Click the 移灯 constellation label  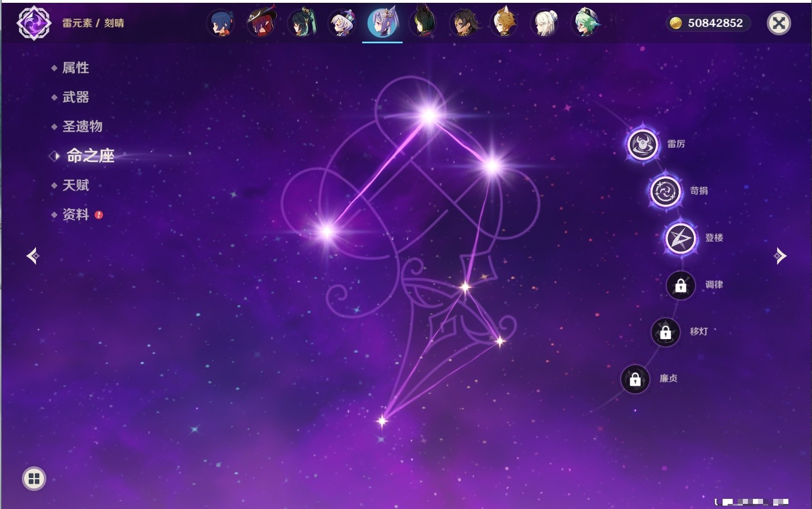(699, 331)
